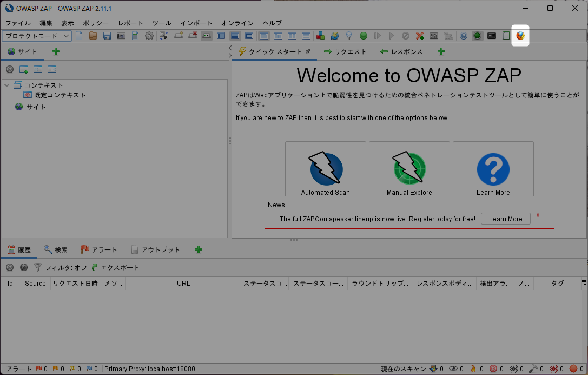
Task: Click the two overlapping windows toolbar icon
Action: tap(163, 36)
